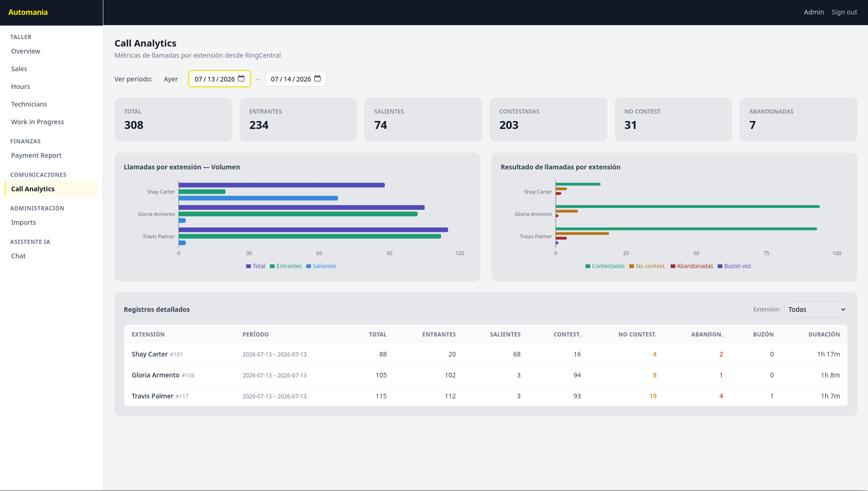Open calendar picker for end date 07/14/2026
Viewport: 868px width, 491px height.
(x=317, y=79)
